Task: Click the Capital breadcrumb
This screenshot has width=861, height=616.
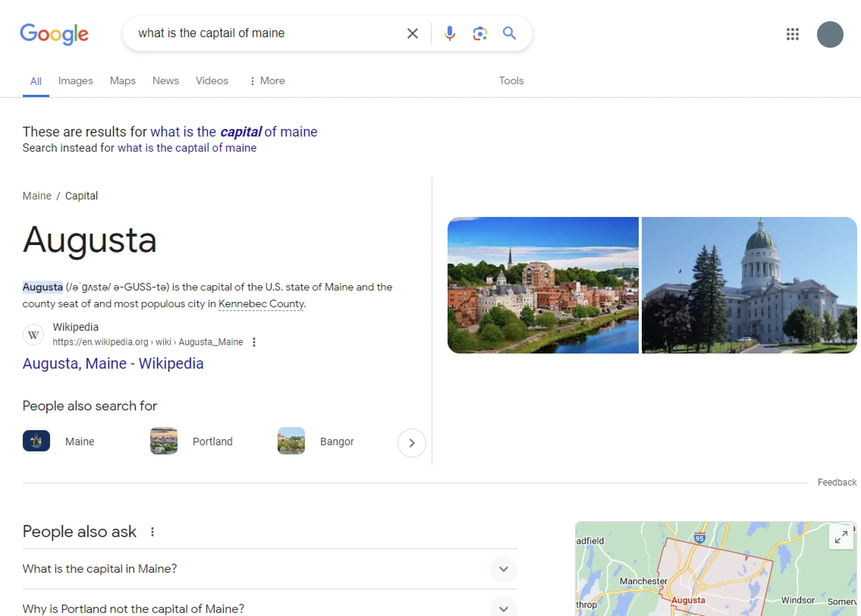Action: pos(82,196)
